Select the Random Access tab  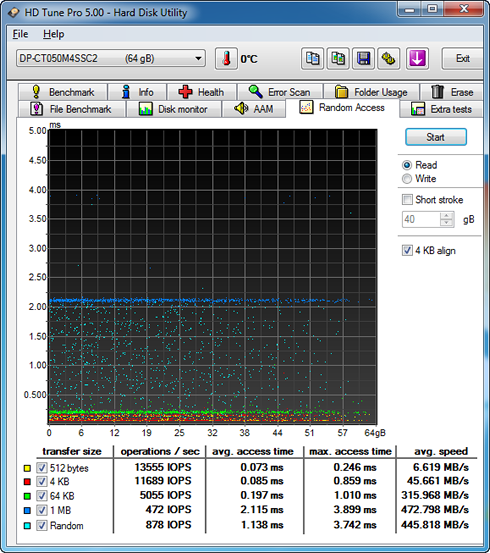342,108
